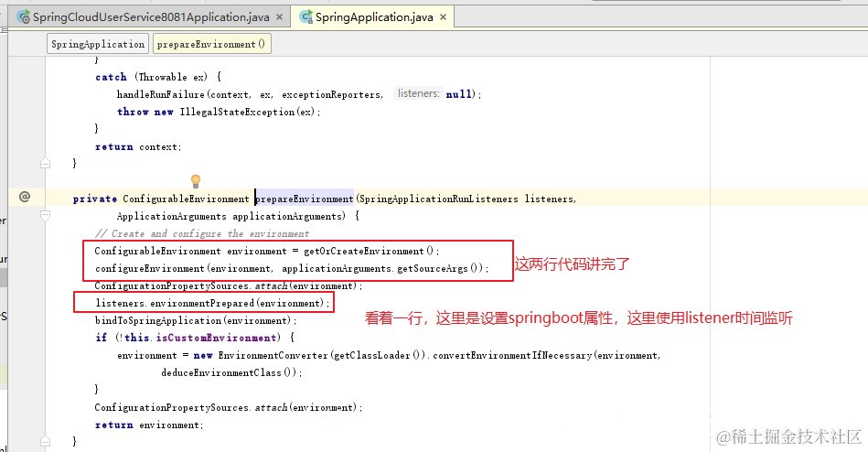The image size is (868, 452).
Task: Click IllegalStateException in throw statement
Action: [x=238, y=112]
